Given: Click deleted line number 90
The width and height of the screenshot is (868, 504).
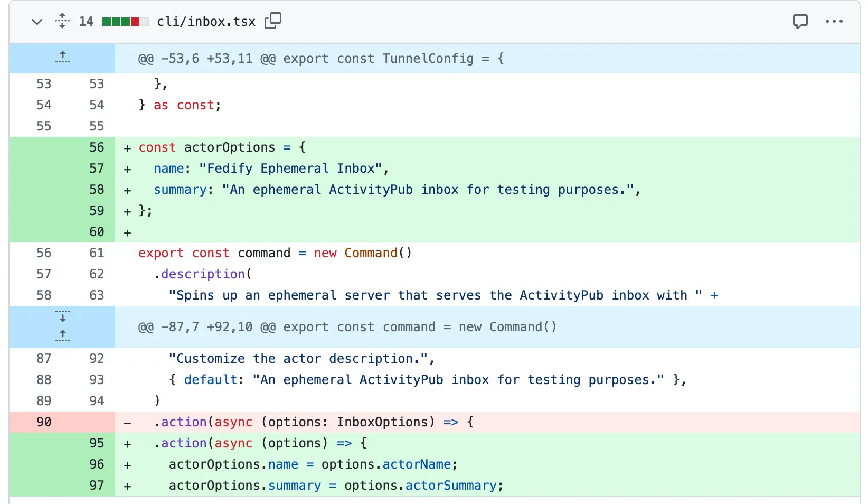Looking at the screenshot, I should pyautogui.click(x=44, y=422).
